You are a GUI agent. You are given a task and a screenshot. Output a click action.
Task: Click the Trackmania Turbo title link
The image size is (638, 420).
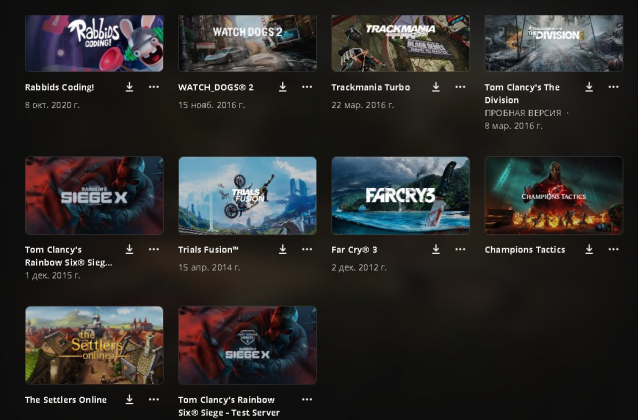click(x=369, y=87)
